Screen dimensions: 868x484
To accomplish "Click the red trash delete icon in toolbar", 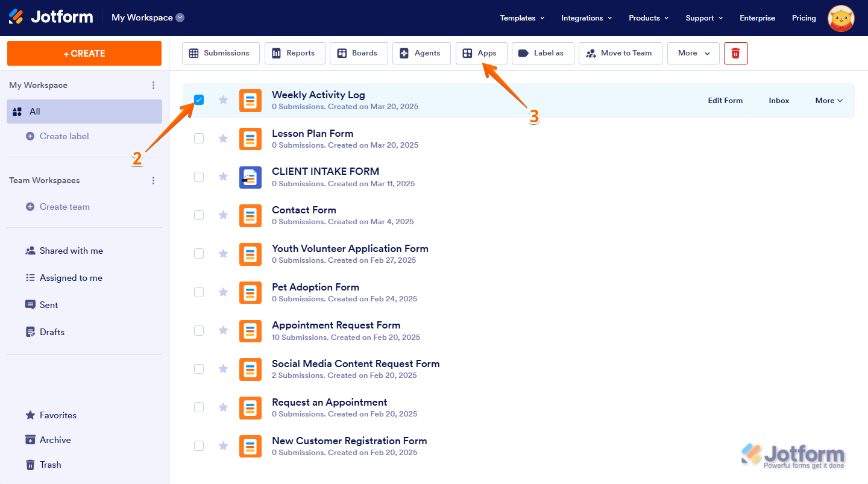I will [735, 53].
